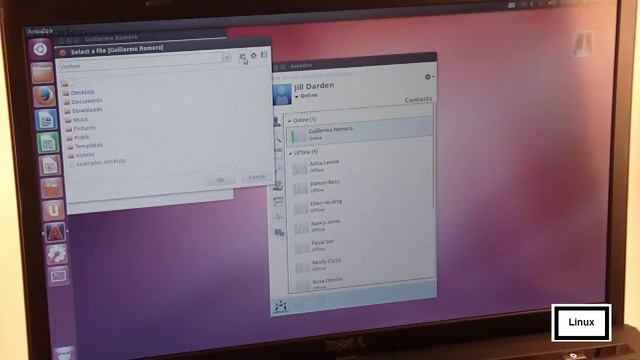Select the Documents folder
640x360 pixels.
click(x=83, y=101)
